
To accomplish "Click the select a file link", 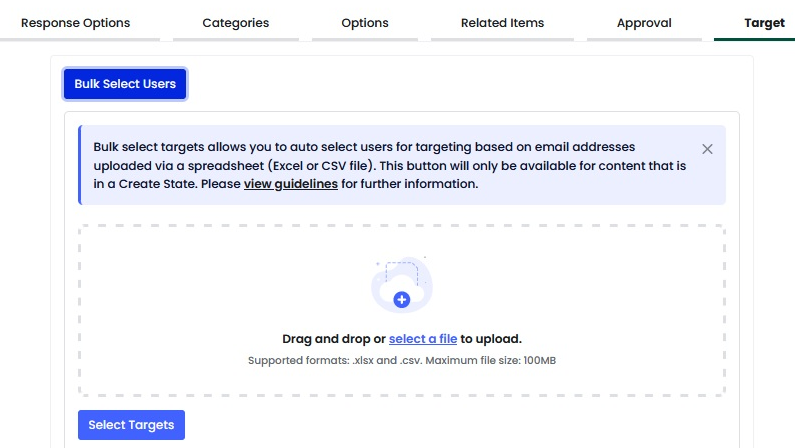I will click(x=423, y=339).
